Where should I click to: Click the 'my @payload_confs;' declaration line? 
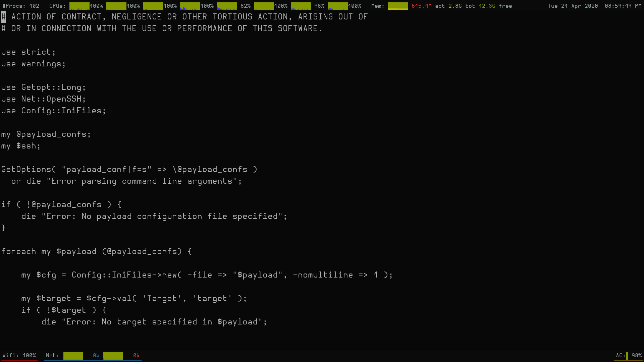(x=46, y=134)
